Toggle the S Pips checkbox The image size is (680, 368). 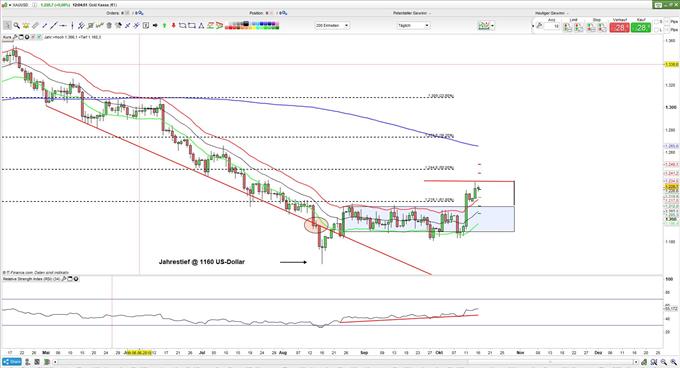(x=657, y=22)
